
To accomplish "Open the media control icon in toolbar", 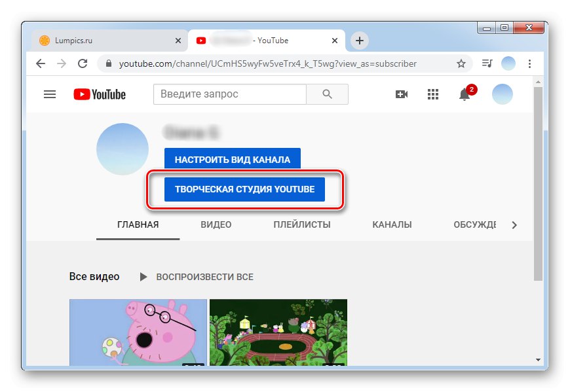I will [487, 63].
